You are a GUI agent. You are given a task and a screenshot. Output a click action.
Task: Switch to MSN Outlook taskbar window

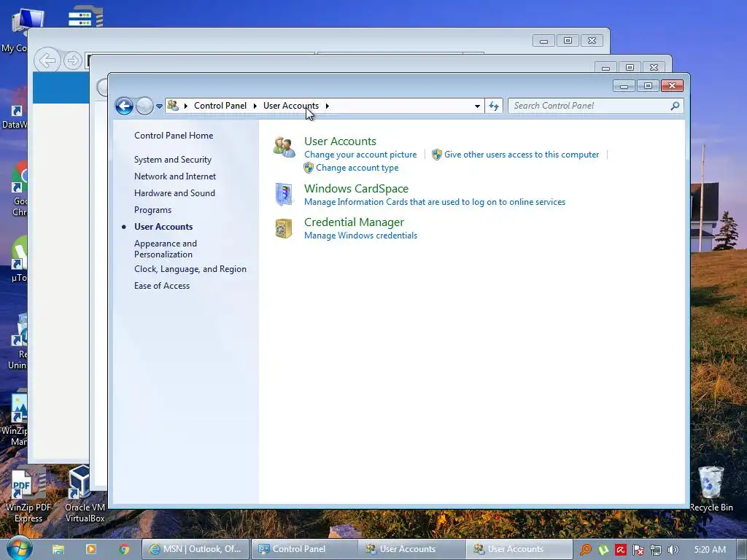click(196, 549)
